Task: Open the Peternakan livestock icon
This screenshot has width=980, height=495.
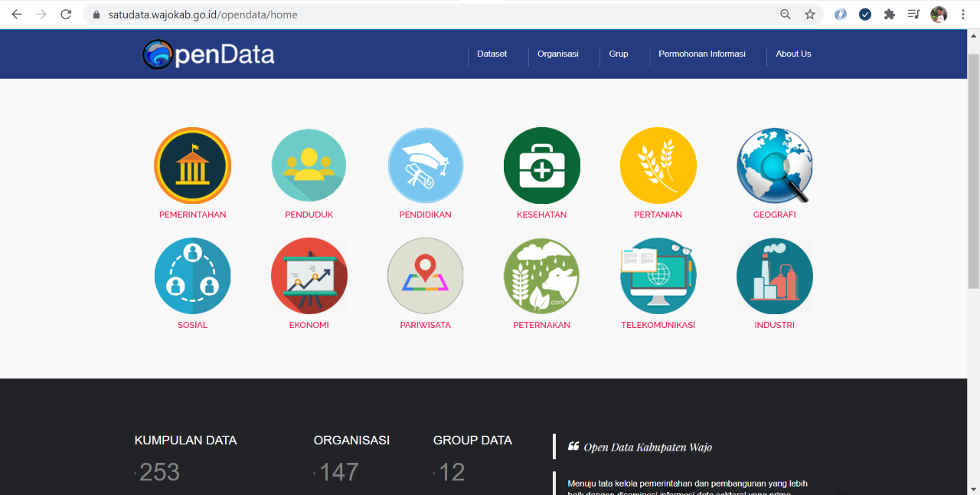Action: pos(541,276)
